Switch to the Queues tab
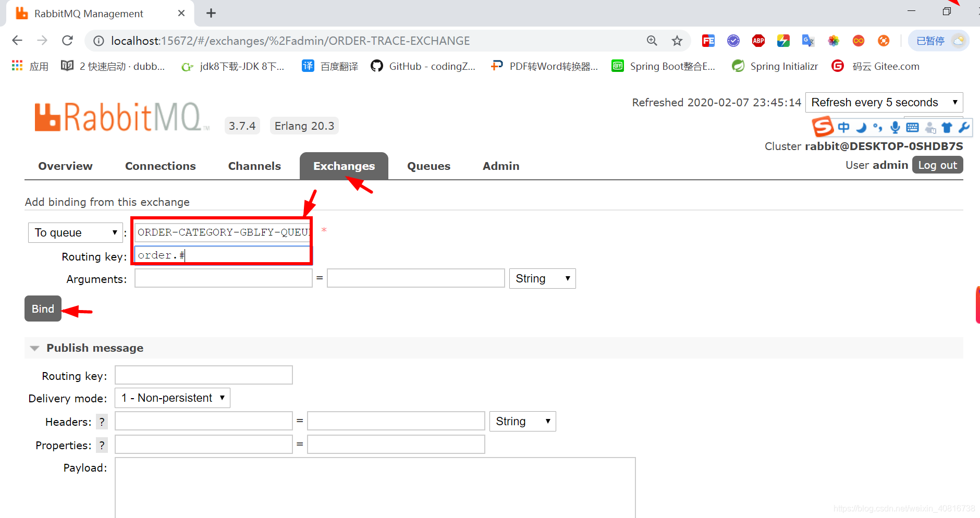Image resolution: width=980 pixels, height=518 pixels. (x=428, y=166)
